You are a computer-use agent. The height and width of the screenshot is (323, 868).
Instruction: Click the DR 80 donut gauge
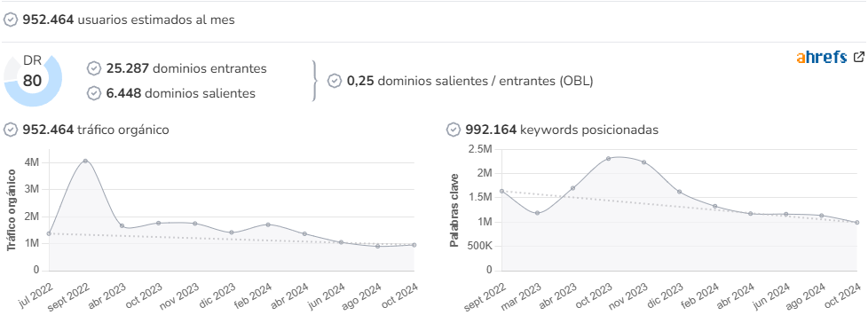coord(33,80)
